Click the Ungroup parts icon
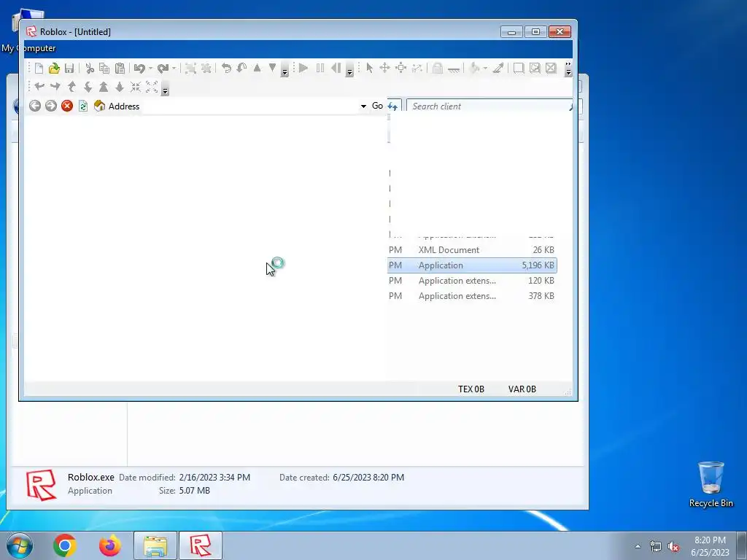Screen dimensions: 747x560 coord(206,68)
